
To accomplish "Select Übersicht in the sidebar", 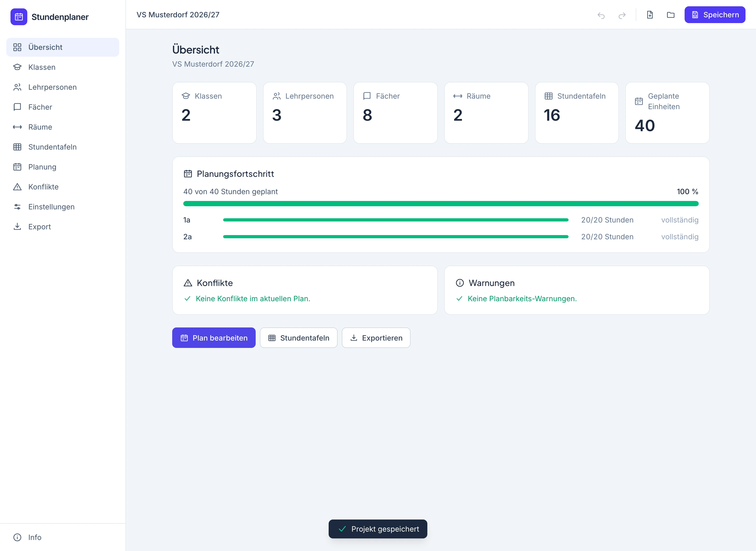I will pyautogui.click(x=63, y=47).
